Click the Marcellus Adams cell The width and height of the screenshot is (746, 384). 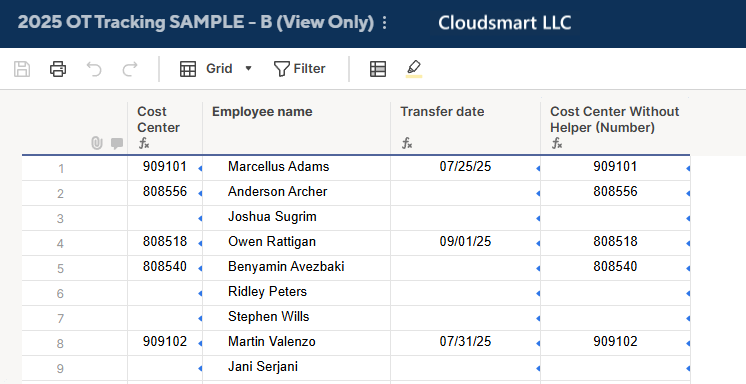click(296, 168)
